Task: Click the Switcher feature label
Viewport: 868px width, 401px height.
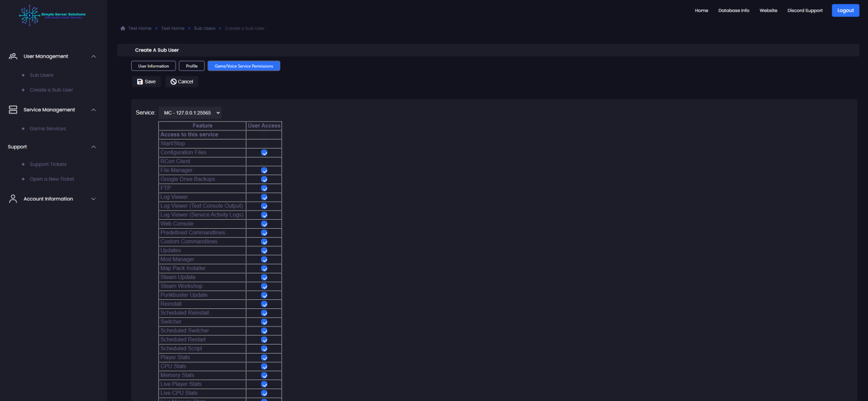Action: [171, 322]
